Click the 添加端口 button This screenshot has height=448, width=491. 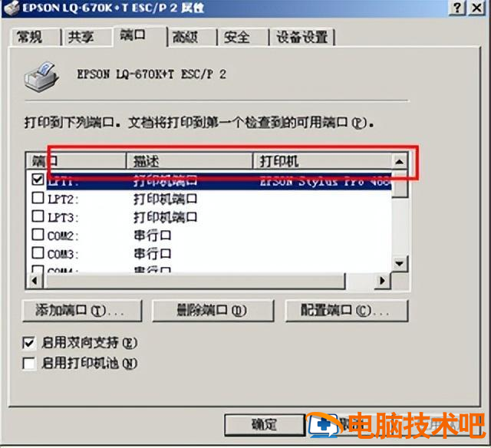click(82, 311)
